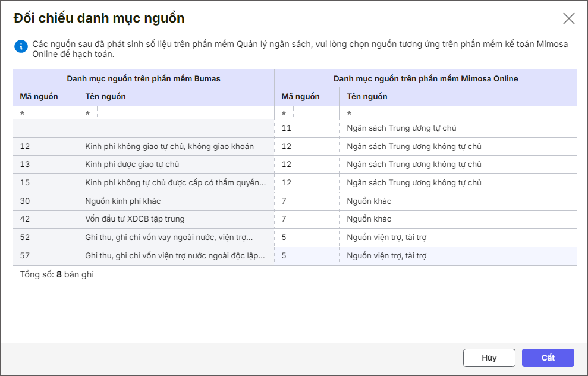588x376 pixels.
Task: Open filter operator for Mimosa Tên nguồn column
Action: tap(350, 113)
